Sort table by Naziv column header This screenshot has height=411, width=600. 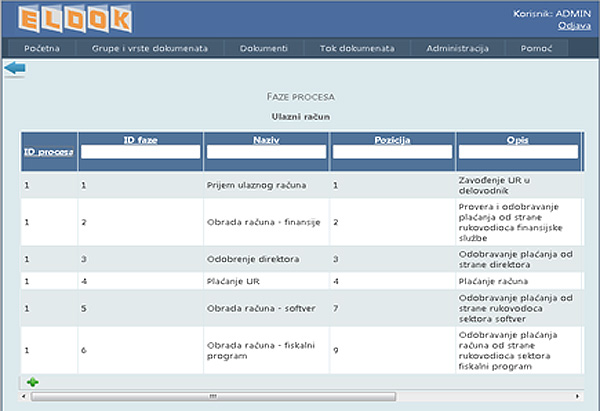266,139
